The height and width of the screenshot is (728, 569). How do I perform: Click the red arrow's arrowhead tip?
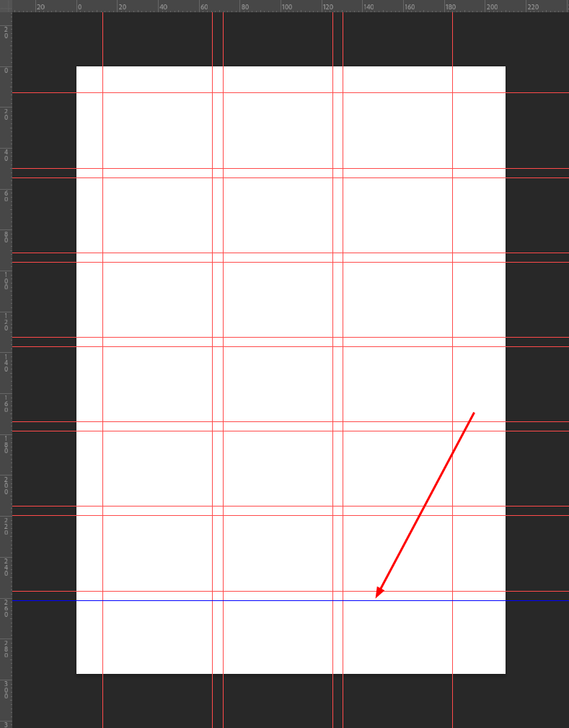click(x=376, y=597)
